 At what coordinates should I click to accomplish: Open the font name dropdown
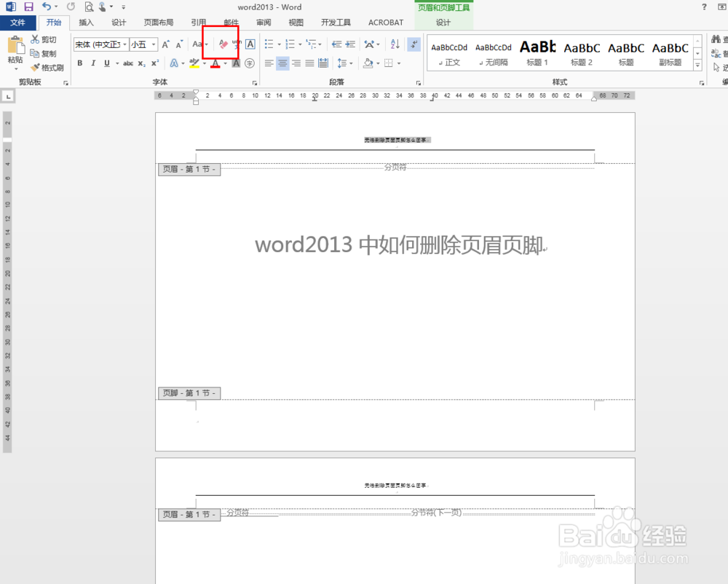point(125,44)
